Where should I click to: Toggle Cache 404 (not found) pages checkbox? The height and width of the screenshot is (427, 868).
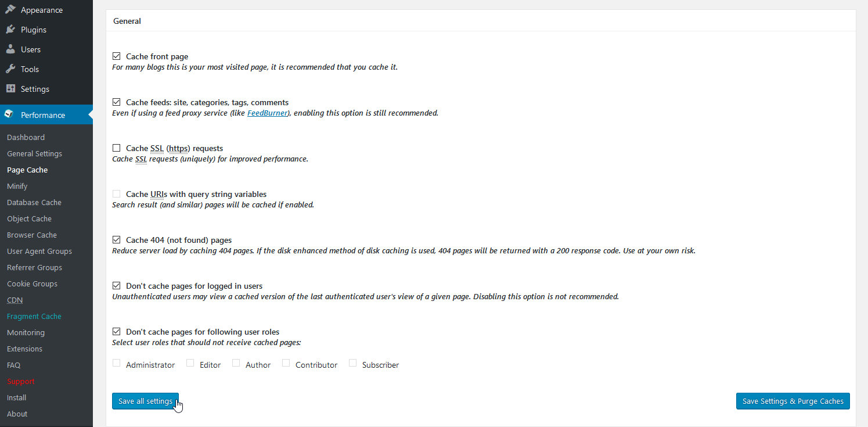pyautogui.click(x=117, y=240)
